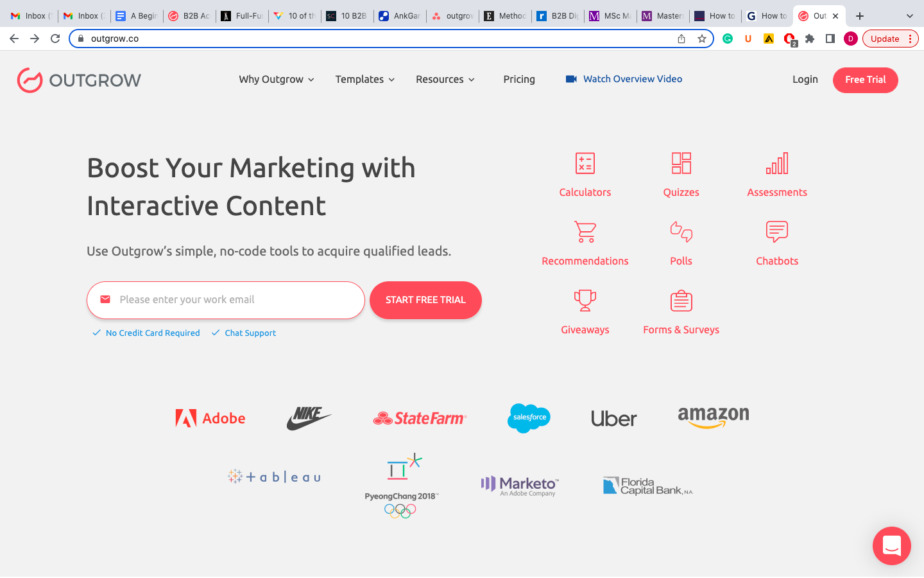Open the Forms & Surveys clipboard icon

pyautogui.click(x=681, y=301)
